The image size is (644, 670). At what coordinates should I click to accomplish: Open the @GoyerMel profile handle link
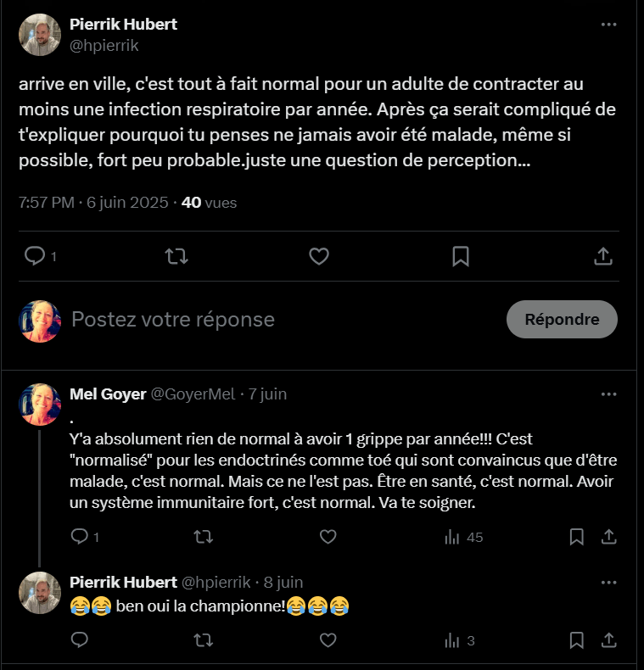(193, 394)
